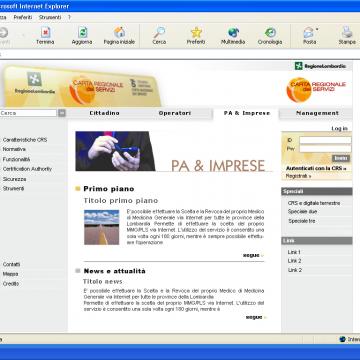Open Autenticati con la CRS link
The image size is (360, 360).
click(316, 169)
